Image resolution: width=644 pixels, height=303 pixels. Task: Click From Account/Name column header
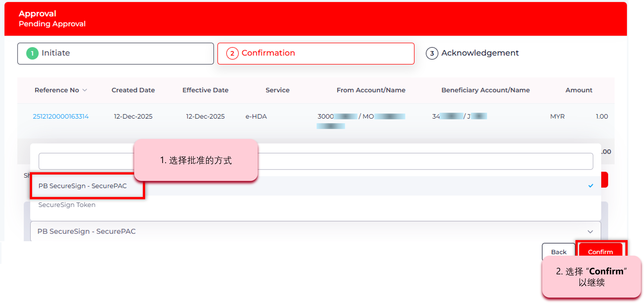(371, 90)
